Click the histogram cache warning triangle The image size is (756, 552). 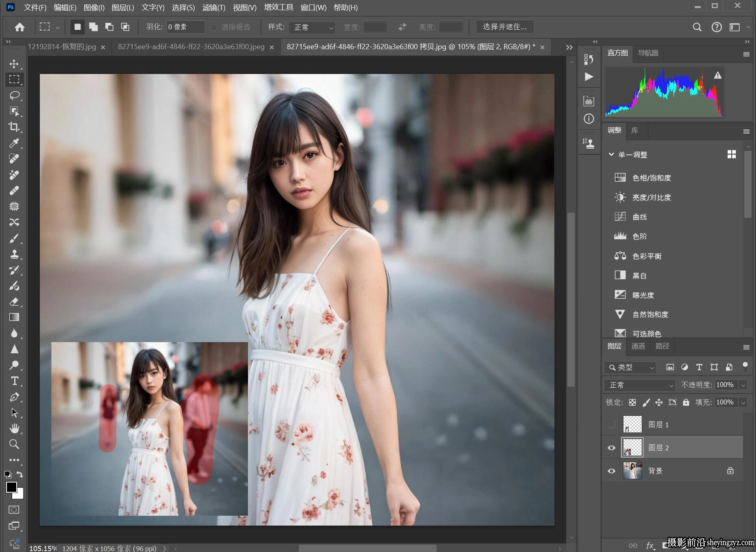(718, 75)
